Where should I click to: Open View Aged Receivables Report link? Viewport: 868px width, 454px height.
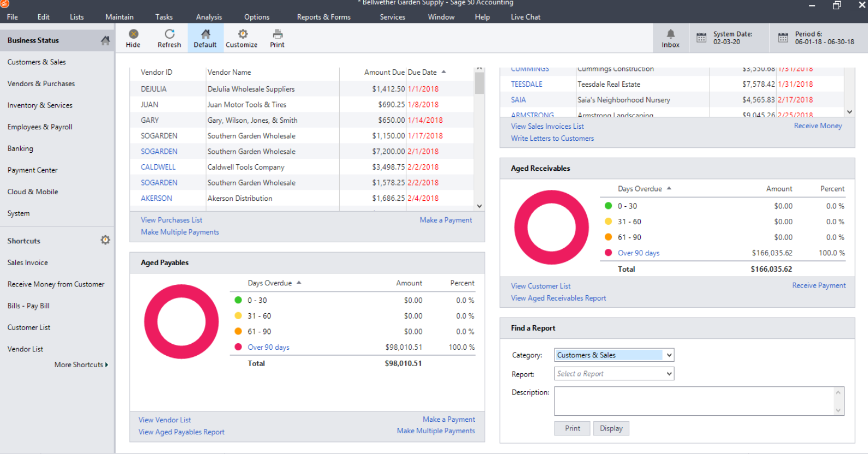[x=558, y=298]
